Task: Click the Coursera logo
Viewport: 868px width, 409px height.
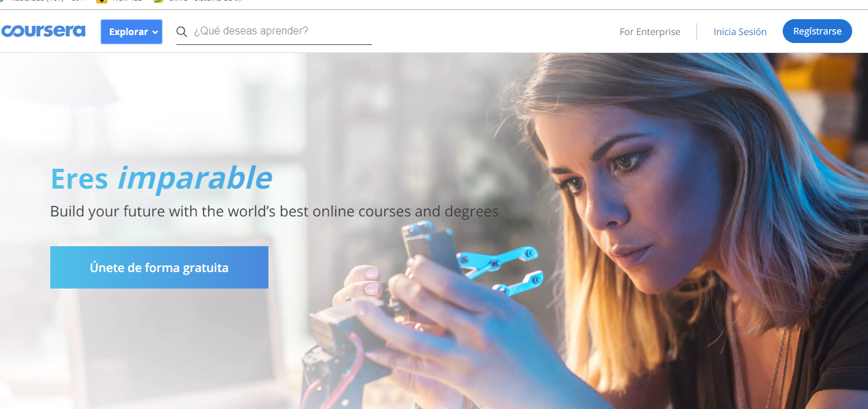Action: [x=43, y=31]
